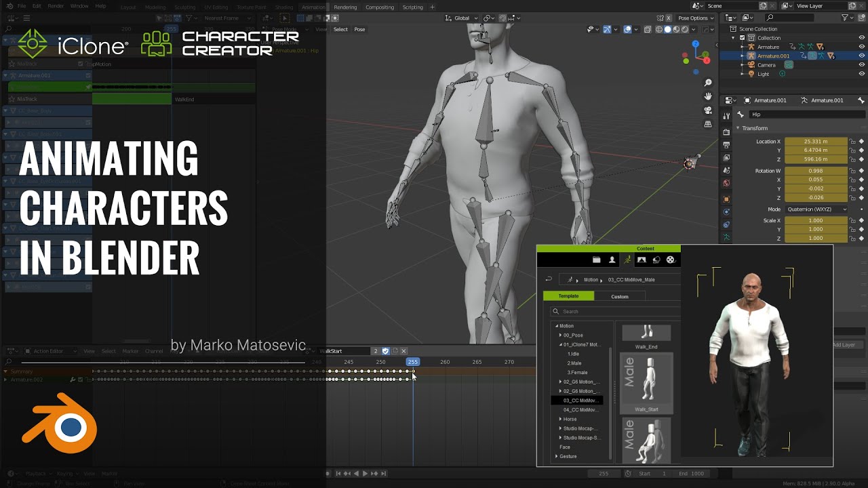Click the frame 255 playhead marker
This screenshot has height=488, width=868.
(413, 362)
